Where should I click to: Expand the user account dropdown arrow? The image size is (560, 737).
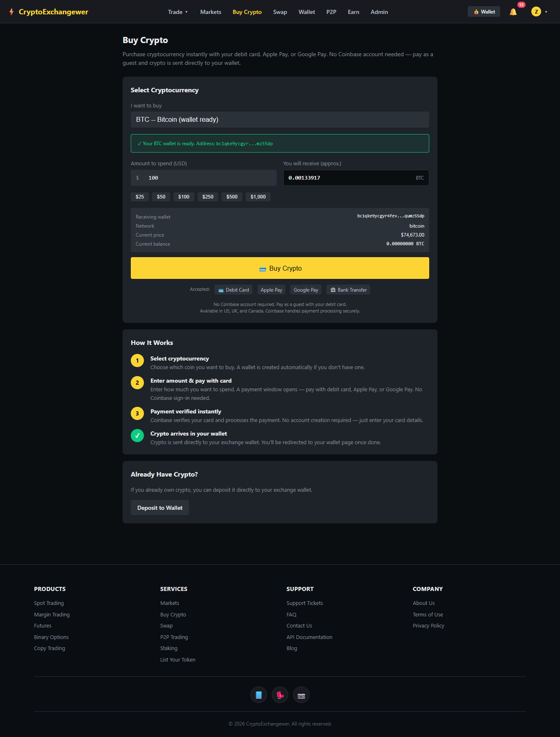[546, 12]
